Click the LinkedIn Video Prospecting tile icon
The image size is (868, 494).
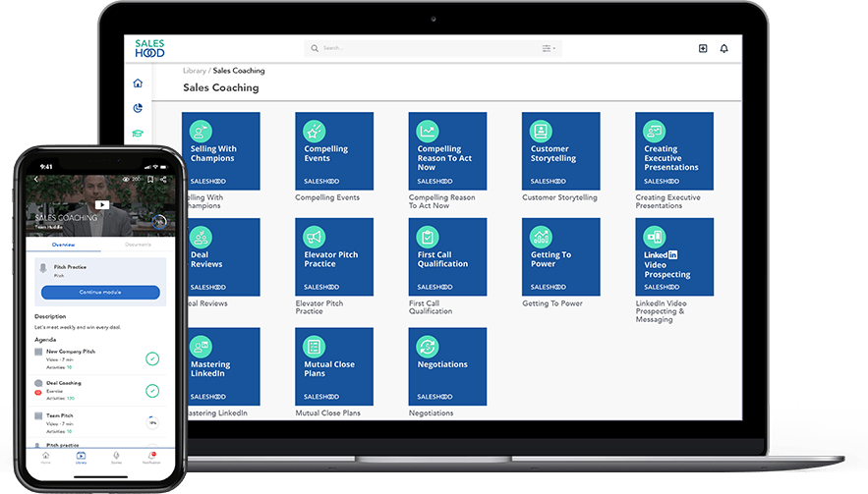click(655, 237)
